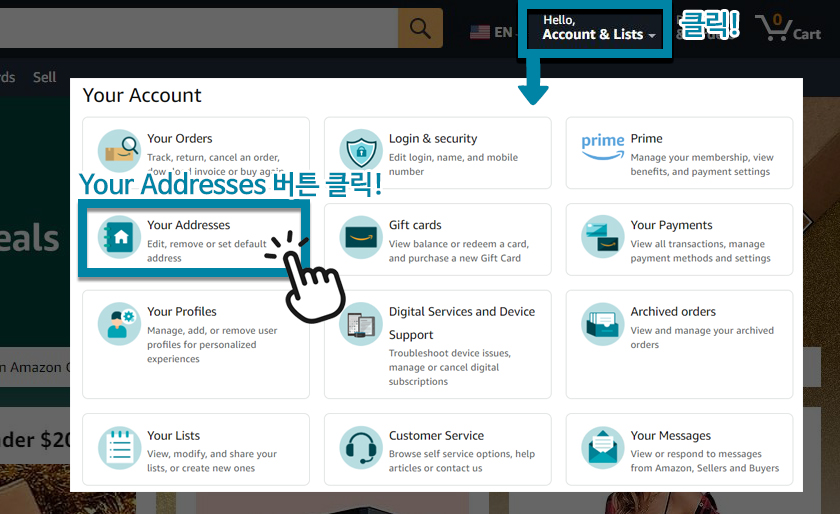Open Digital Services and Device Support title
Viewport: 840px width, 514px height.
click(x=462, y=323)
